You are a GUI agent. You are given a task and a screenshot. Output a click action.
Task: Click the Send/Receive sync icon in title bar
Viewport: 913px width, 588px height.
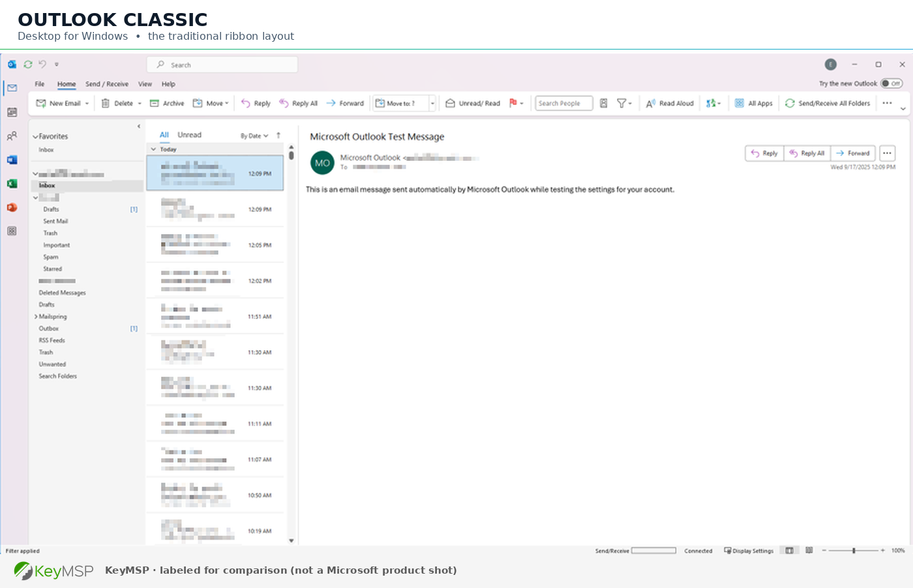(x=28, y=65)
